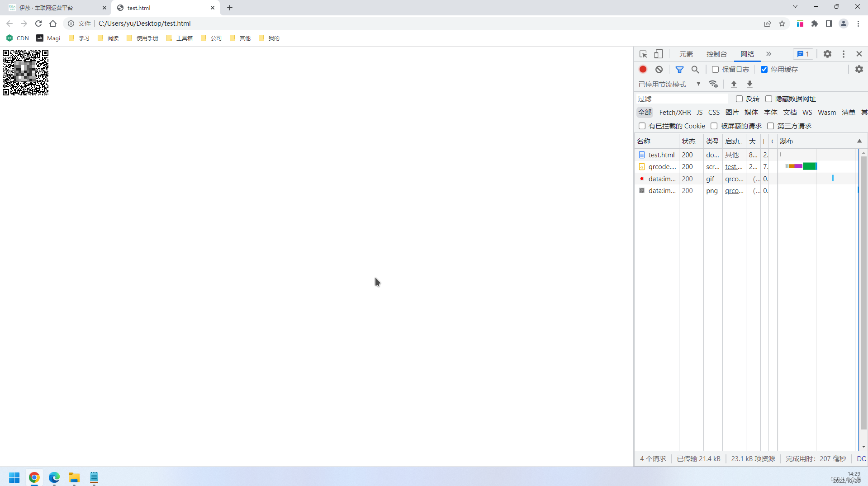Screen dimensions: 868x486
Task: Open the 阅读 bookmark folder
Action: click(x=108, y=38)
